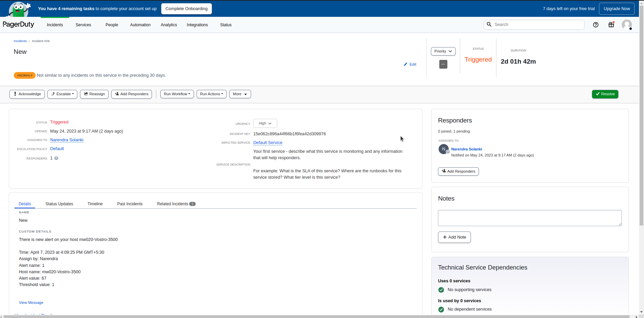Click the PagerDuty logo
This screenshot has width=644, height=318.
(x=18, y=25)
